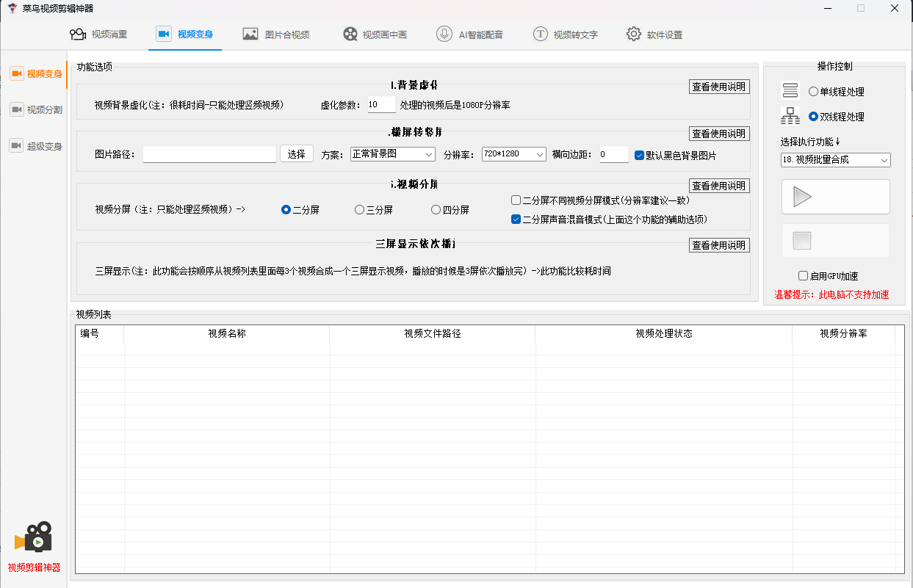Image resolution: width=913 pixels, height=588 pixels.
Task: Uncheck 默认黑色背景图片 checkbox
Action: (x=639, y=155)
